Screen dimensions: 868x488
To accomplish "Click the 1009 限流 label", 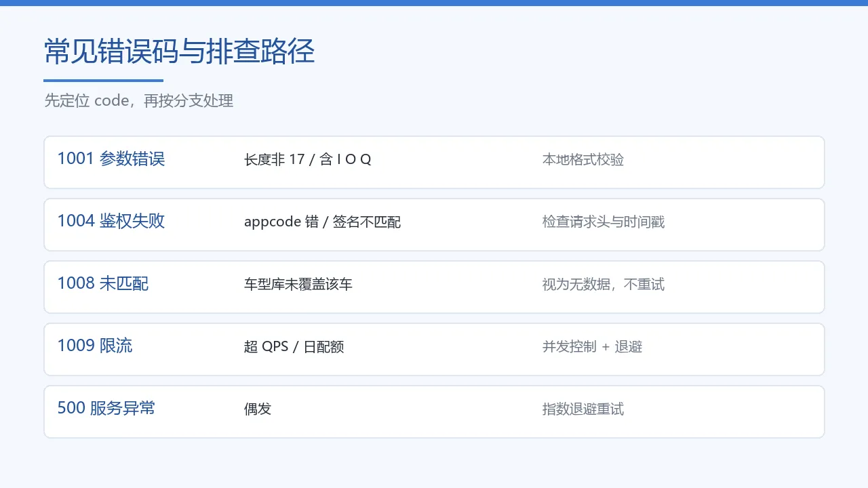I will point(95,346).
